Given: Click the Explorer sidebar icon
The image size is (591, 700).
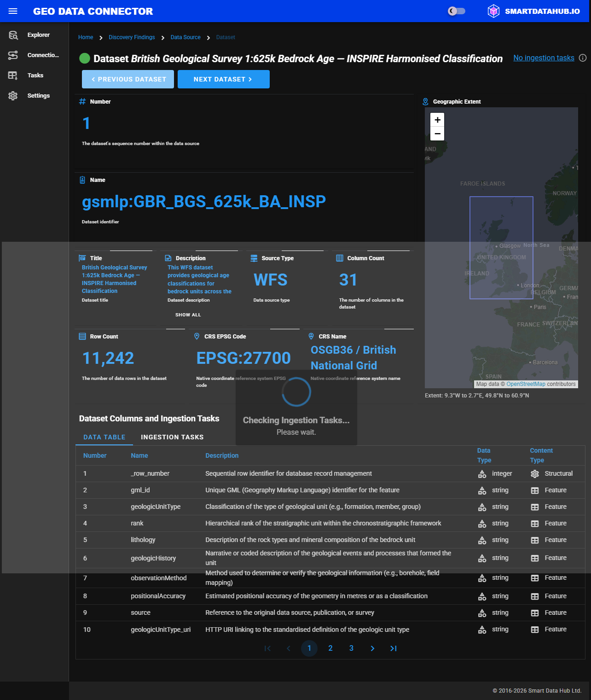Looking at the screenshot, I should point(13,35).
